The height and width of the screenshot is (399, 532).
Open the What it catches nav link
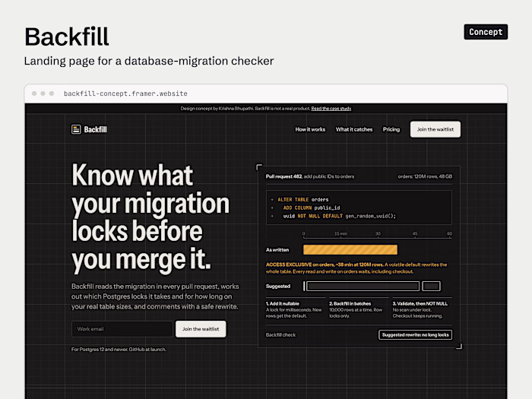354,129
